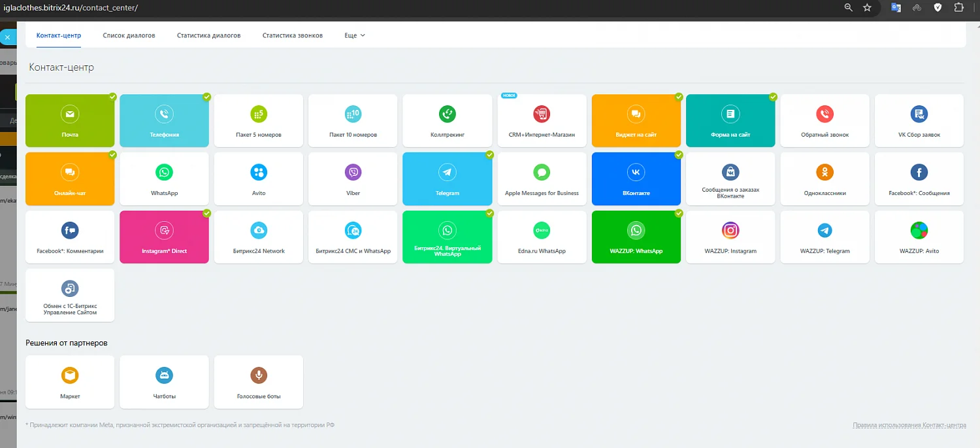Open Обмен с 1С-Битрикс Управление Сайтом tile
980x448 pixels.
pos(70,295)
